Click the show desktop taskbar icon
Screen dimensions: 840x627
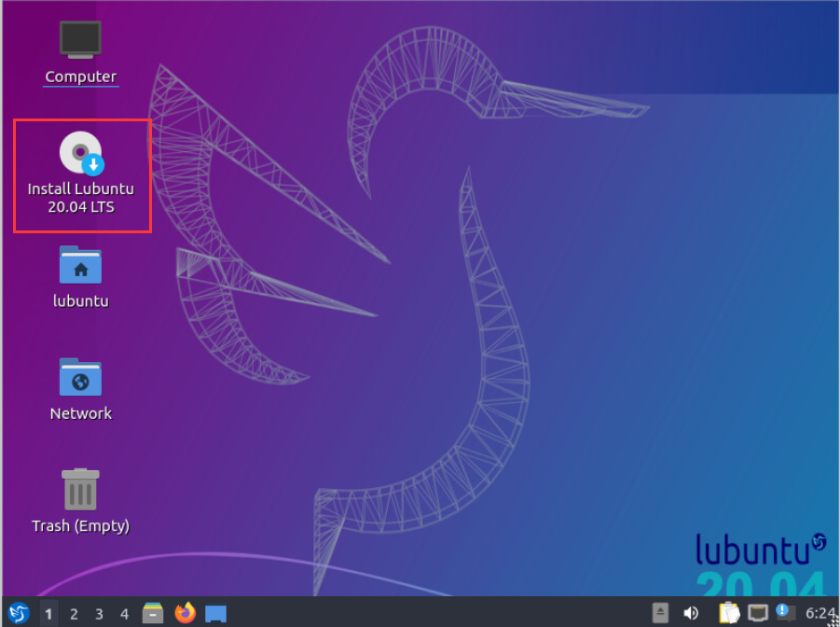coord(216,613)
